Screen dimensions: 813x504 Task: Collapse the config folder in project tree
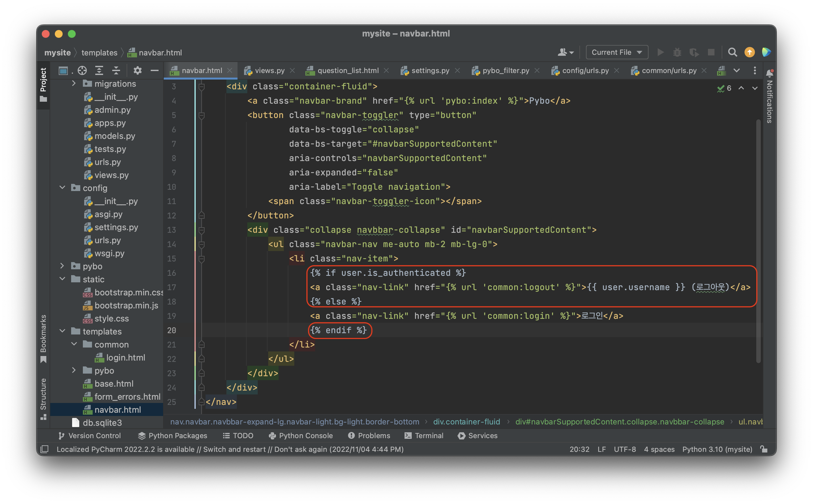click(62, 188)
